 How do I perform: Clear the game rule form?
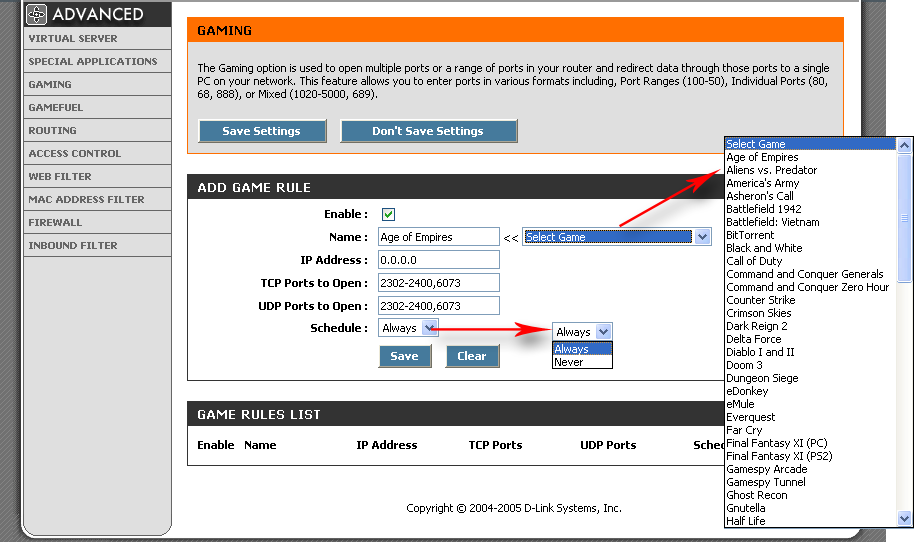pyautogui.click(x=472, y=356)
